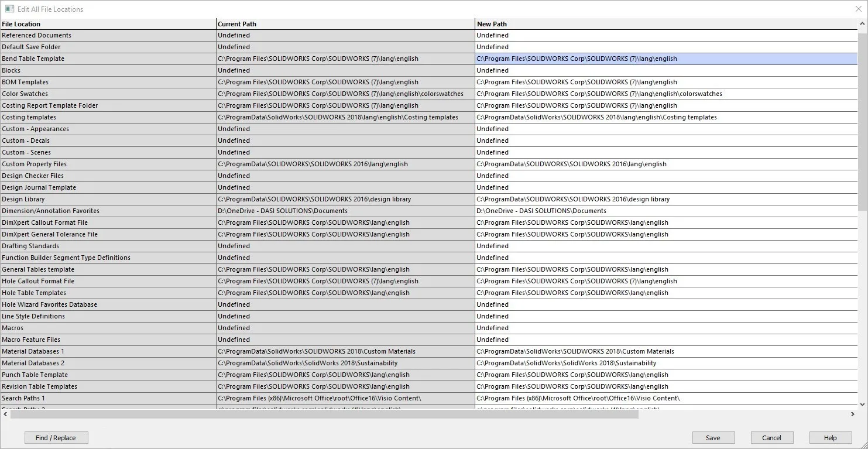Cancel the file location edits

click(771, 437)
